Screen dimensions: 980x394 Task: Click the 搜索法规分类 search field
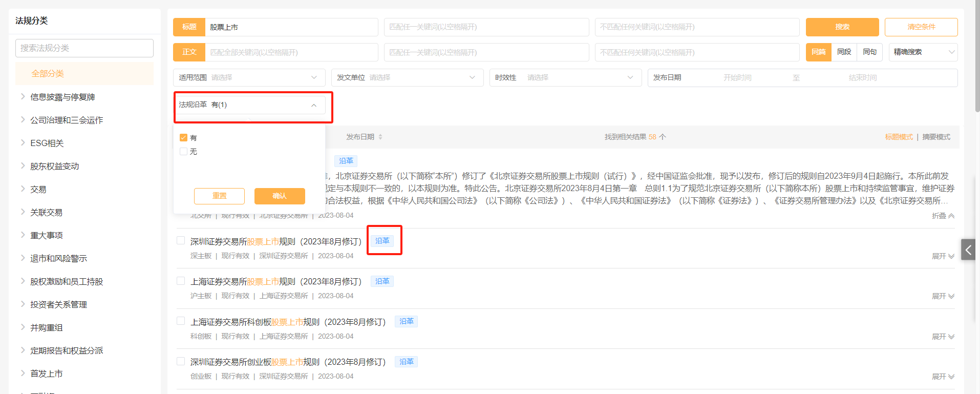point(84,48)
